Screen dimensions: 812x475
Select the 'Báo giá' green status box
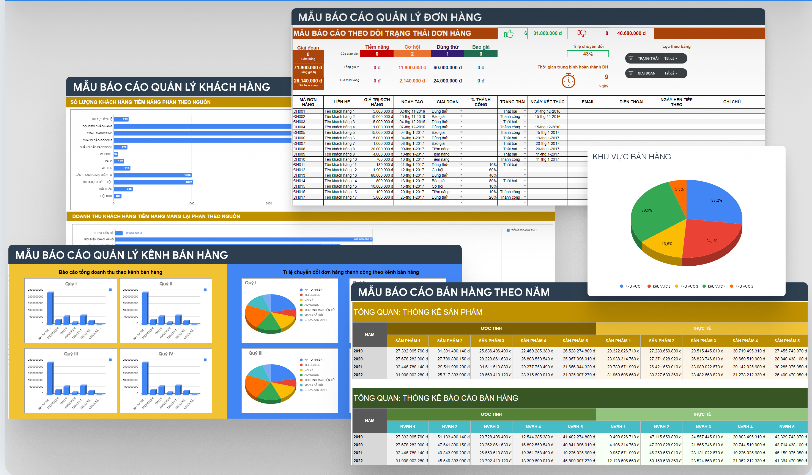pos(481,54)
